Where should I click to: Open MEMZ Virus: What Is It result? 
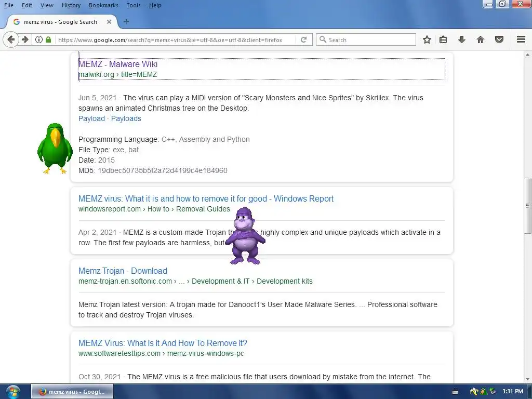(x=163, y=343)
